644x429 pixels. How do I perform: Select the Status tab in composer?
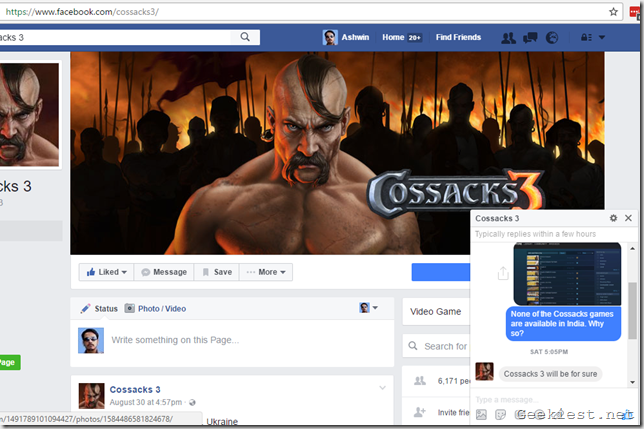99,309
